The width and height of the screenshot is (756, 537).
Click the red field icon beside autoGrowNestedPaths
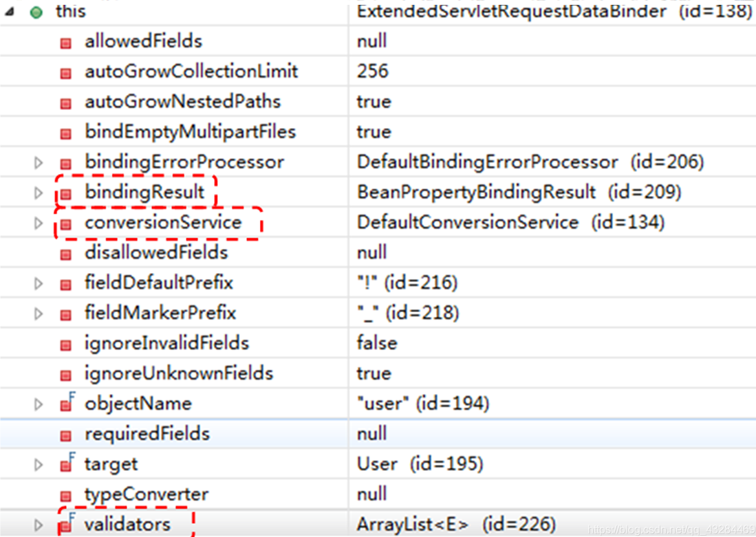coord(66,104)
